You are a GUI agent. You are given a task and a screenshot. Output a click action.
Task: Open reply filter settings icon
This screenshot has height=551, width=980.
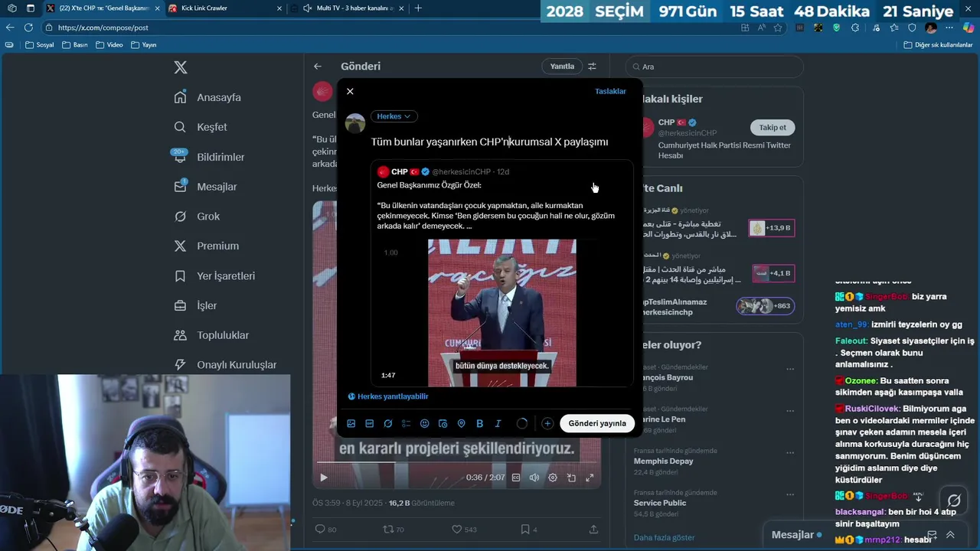(x=592, y=67)
